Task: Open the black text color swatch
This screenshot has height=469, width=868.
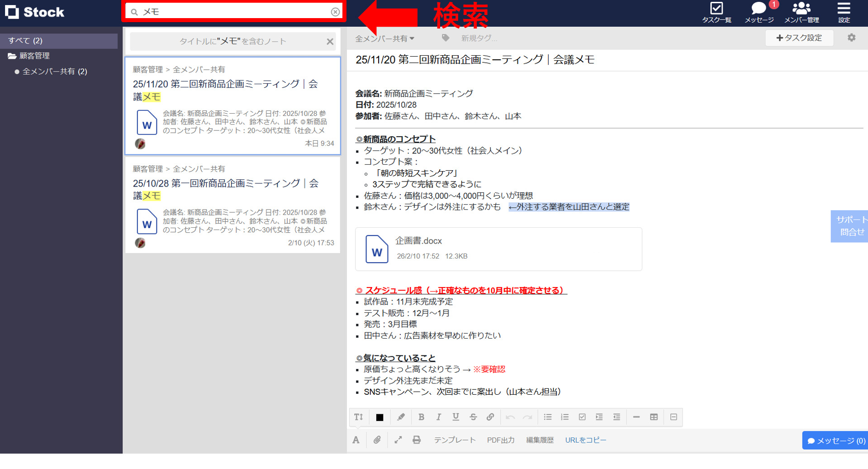Action: (x=379, y=417)
